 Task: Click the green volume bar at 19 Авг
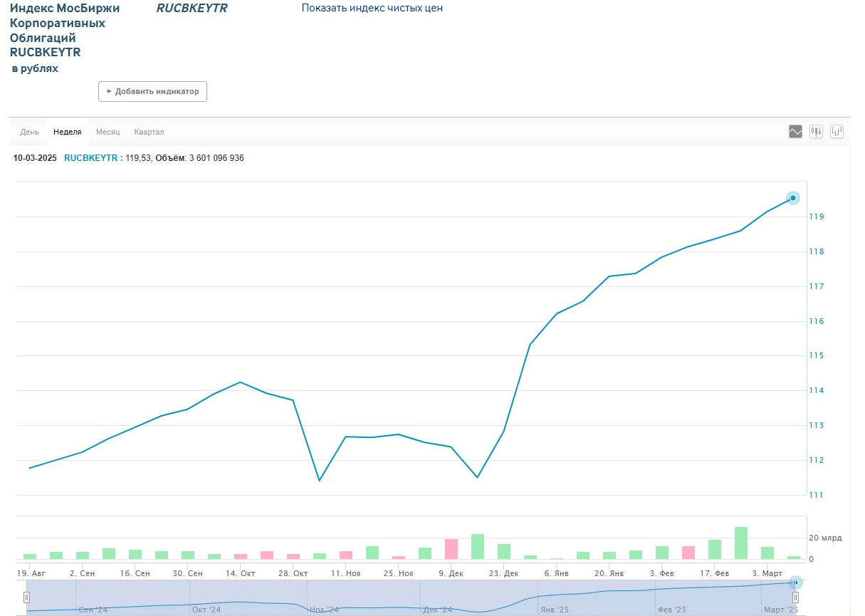(x=30, y=556)
